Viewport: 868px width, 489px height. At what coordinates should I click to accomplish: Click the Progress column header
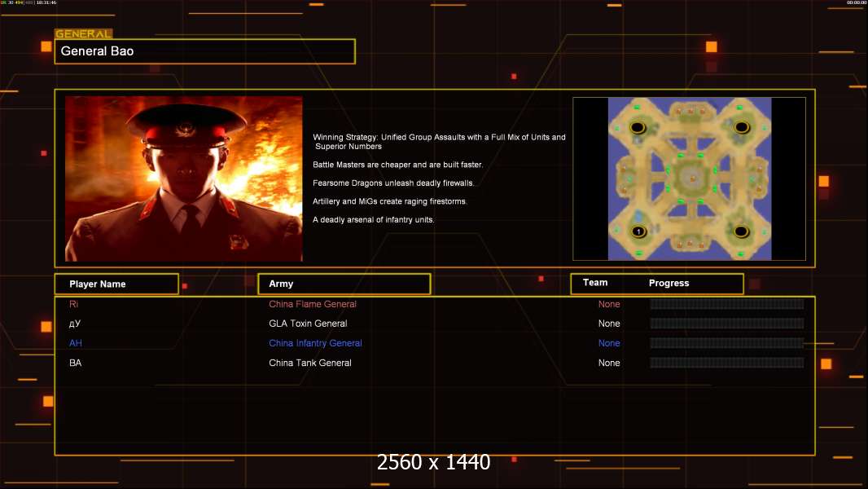pos(669,283)
